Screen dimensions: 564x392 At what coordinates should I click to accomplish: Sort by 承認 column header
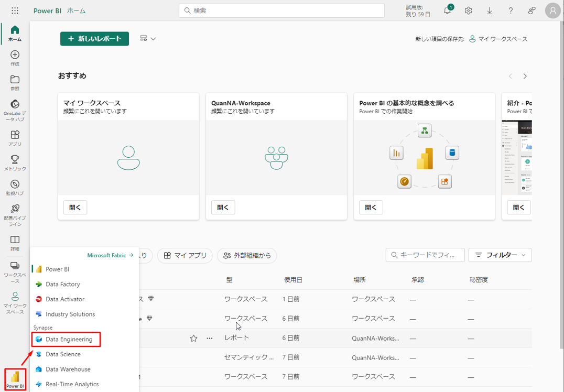[x=418, y=279]
